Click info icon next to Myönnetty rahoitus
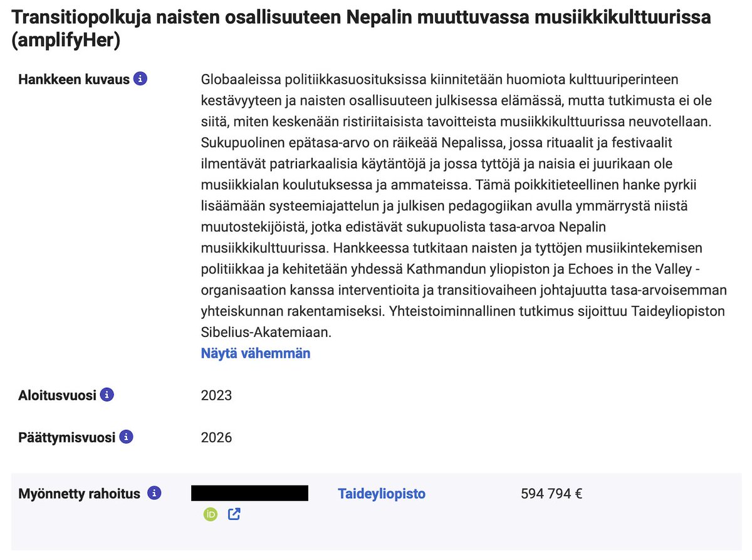 tap(154, 494)
